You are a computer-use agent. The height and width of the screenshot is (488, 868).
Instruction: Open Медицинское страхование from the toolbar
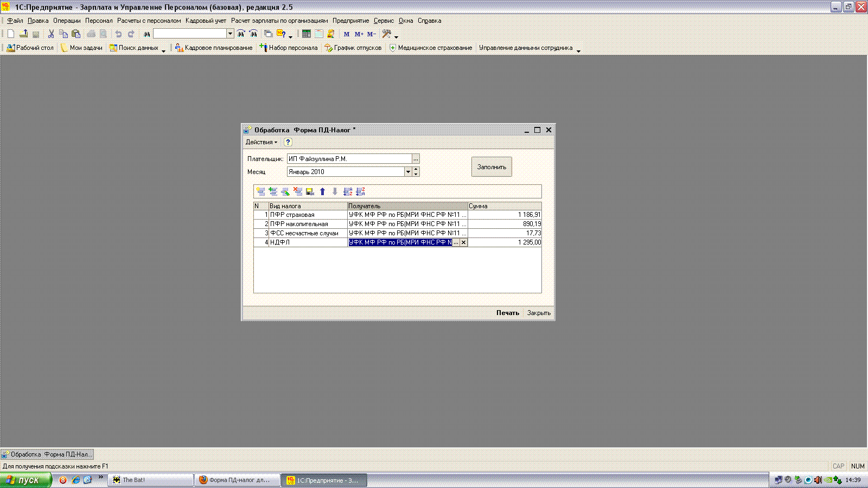tap(431, 48)
